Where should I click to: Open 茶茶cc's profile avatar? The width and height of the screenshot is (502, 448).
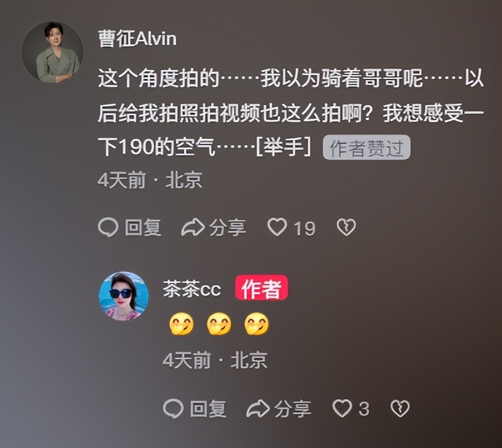coord(123,296)
